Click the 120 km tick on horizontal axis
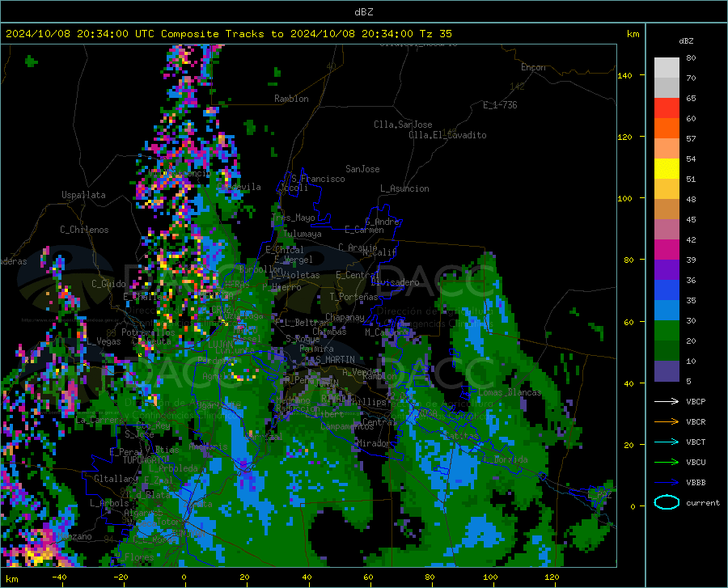728x588 pixels. (552, 577)
